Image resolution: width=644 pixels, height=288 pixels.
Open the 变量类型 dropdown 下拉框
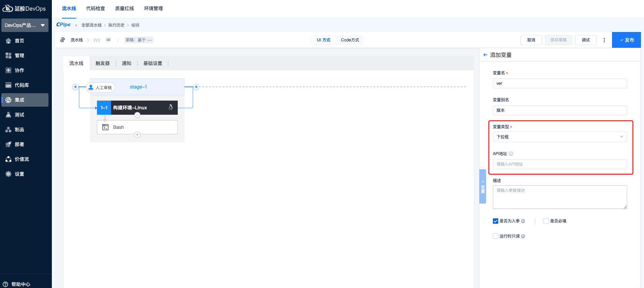[x=560, y=137]
